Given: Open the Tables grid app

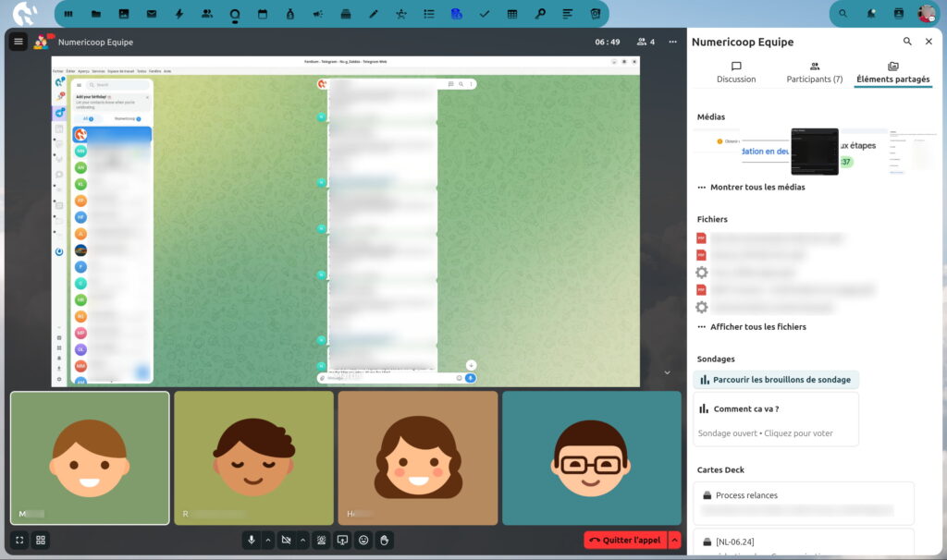Looking at the screenshot, I should 512,14.
